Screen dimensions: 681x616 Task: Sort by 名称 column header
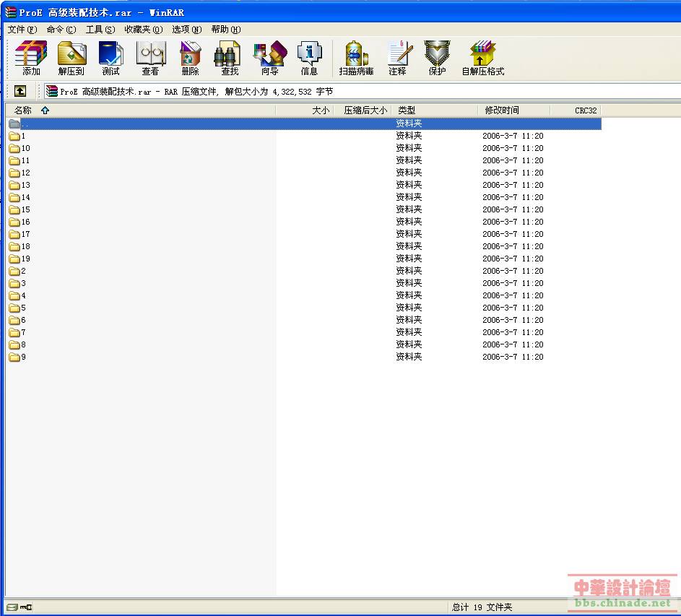coord(140,110)
